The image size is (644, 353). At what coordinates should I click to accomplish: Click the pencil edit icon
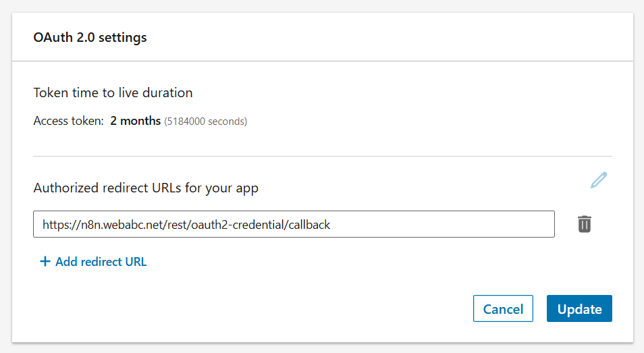tap(598, 180)
